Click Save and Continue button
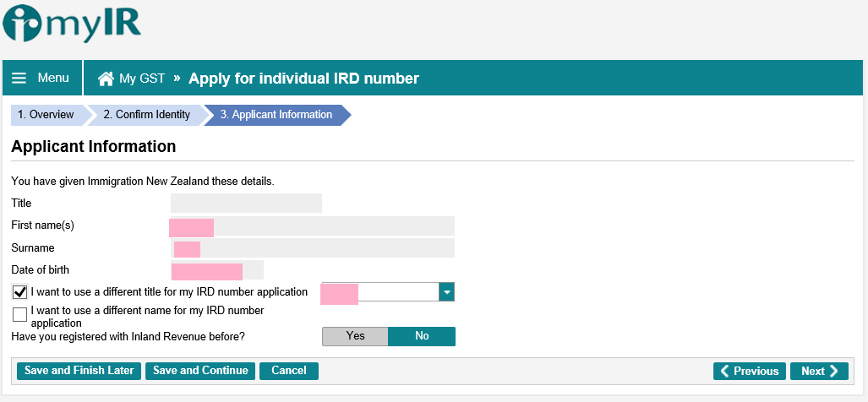 point(200,371)
